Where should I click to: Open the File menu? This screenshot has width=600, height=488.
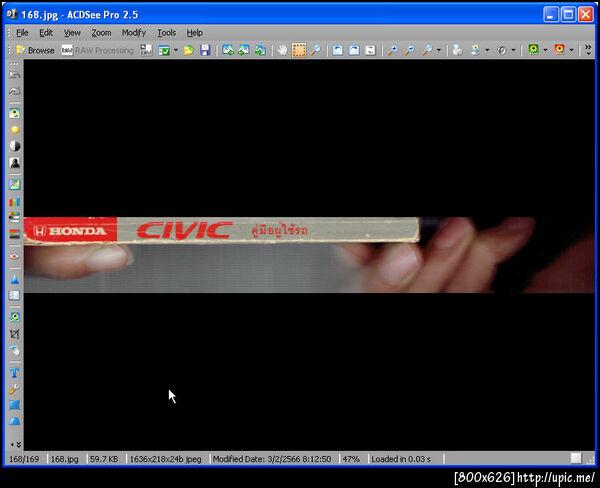[22, 33]
